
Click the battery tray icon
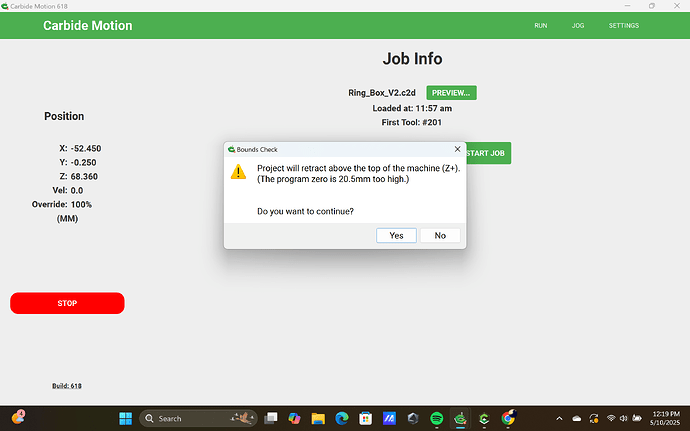pyautogui.click(x=637, y=418)
